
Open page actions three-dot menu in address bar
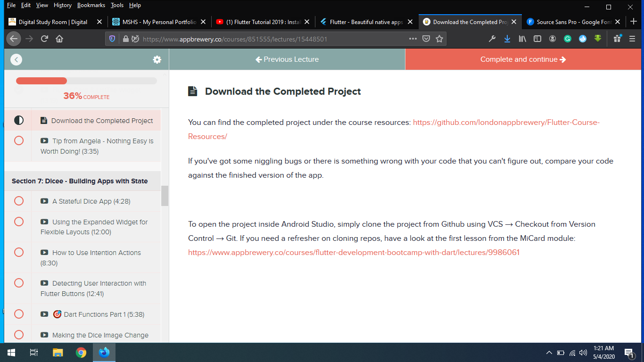(413, 39)
